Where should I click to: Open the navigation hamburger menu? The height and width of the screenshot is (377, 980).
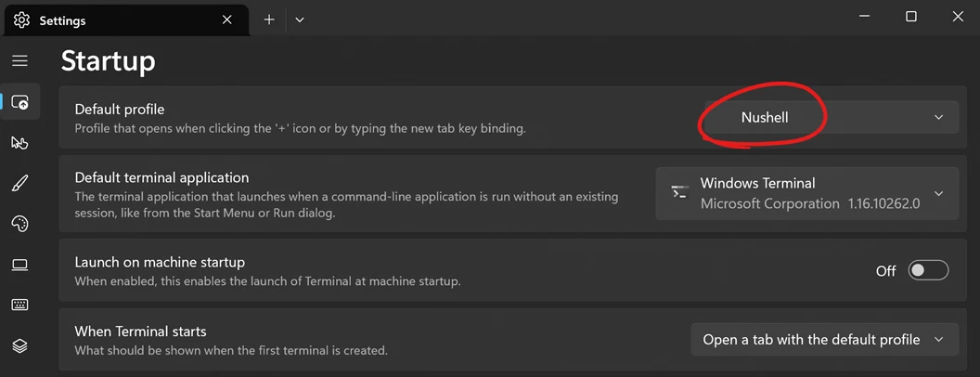(19, 61)
